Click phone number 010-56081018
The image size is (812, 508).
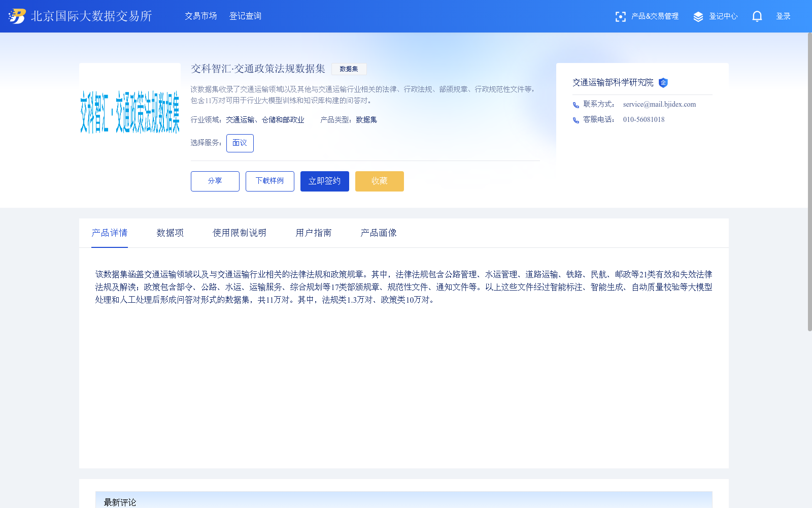644,120
